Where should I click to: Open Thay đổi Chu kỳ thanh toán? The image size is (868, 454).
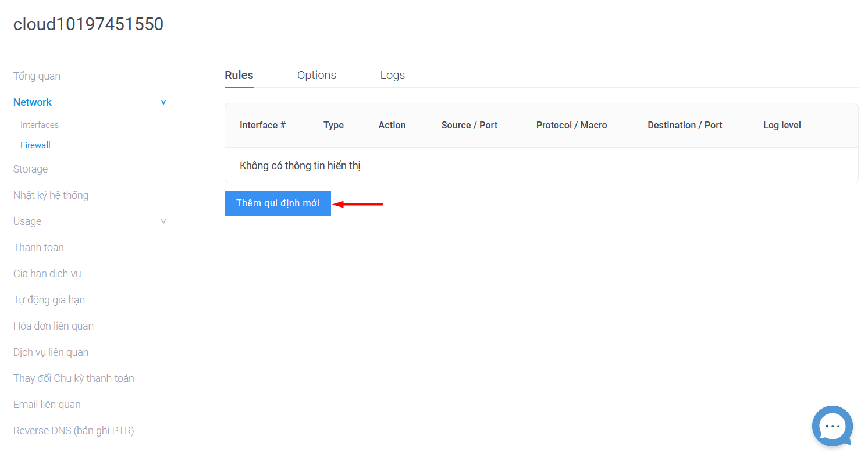coord(74,378)
